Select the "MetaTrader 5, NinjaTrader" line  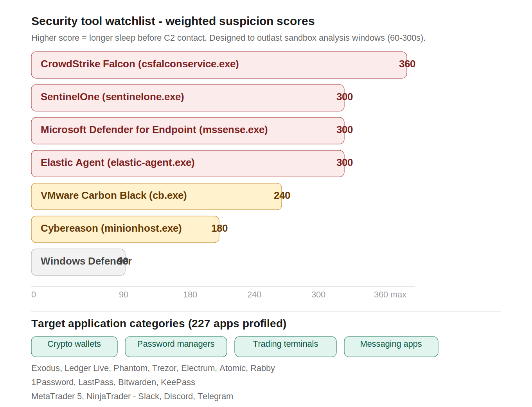tap(132, 396)
